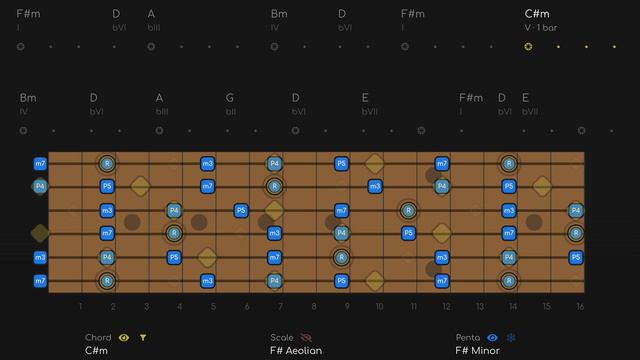Click the m3 note, second string, fret 10
Viewport: 640px width, 360px height.
[375, 187]
